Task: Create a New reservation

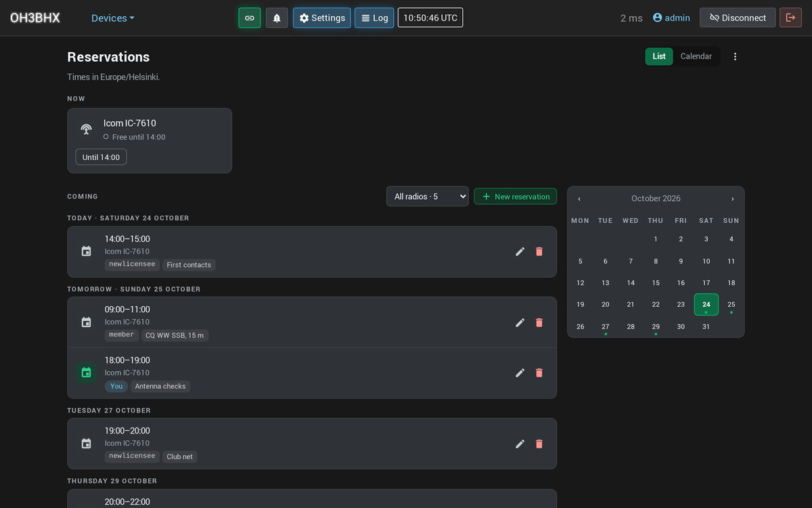Action: pyautogui.click(x=516, y=196)
